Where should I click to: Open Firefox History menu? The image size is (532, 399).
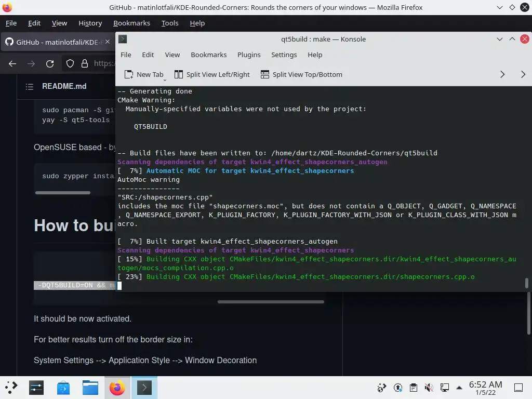[x=90, y=23]
